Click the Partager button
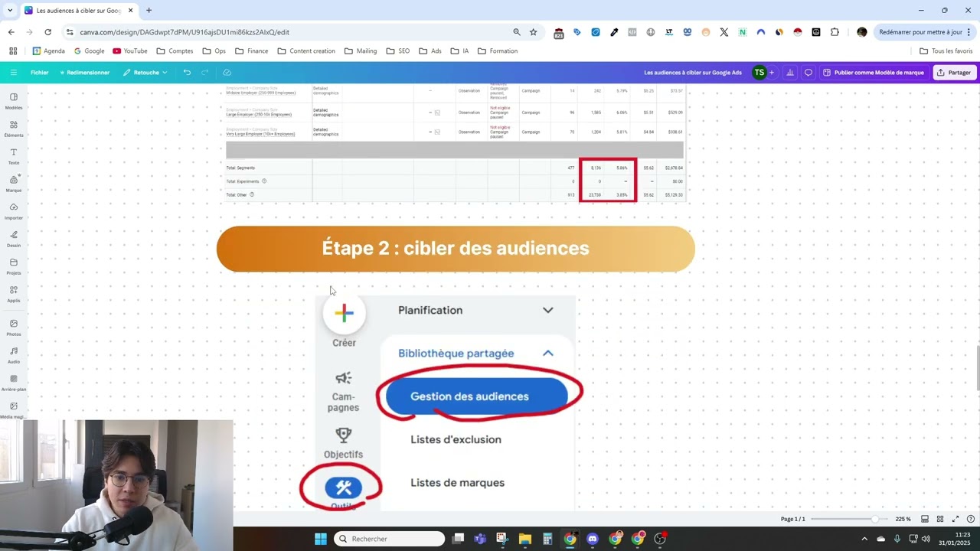 coord(954,73)
